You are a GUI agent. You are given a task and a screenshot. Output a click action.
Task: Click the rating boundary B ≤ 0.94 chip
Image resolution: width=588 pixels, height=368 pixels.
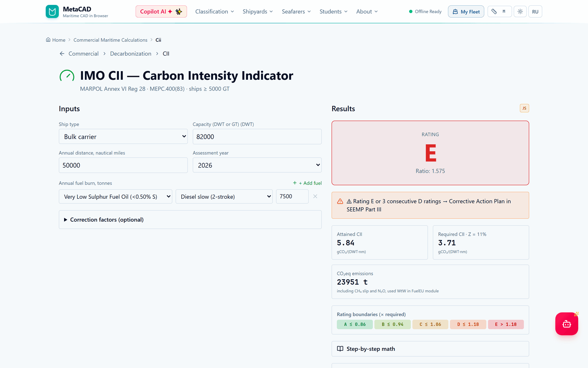(x=392, y=324)
